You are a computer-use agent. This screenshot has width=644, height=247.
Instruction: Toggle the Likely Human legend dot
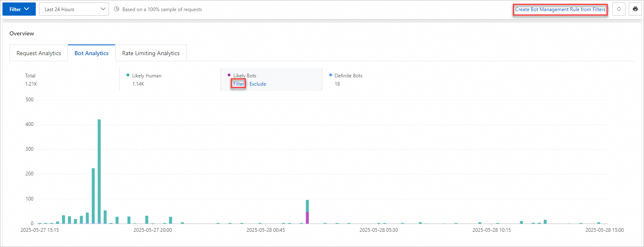(128, 75)
